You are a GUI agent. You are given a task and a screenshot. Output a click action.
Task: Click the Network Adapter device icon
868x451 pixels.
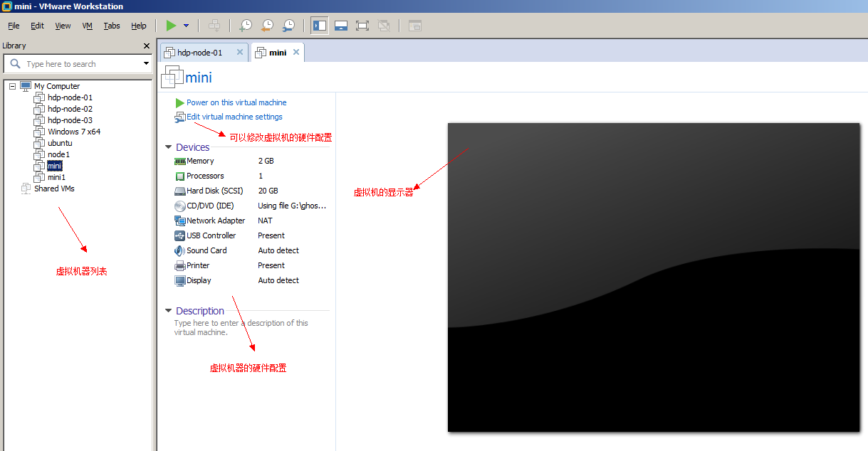click(180, 221)
